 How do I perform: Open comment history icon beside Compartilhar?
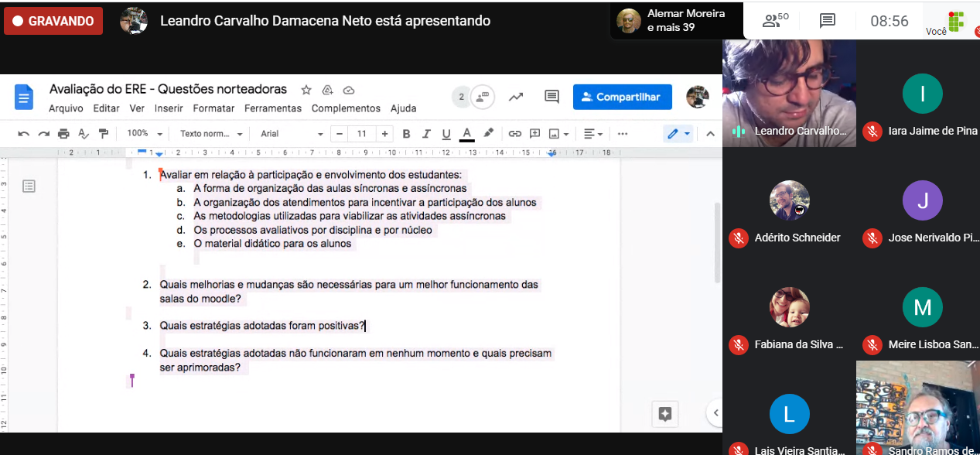[551, 97]
